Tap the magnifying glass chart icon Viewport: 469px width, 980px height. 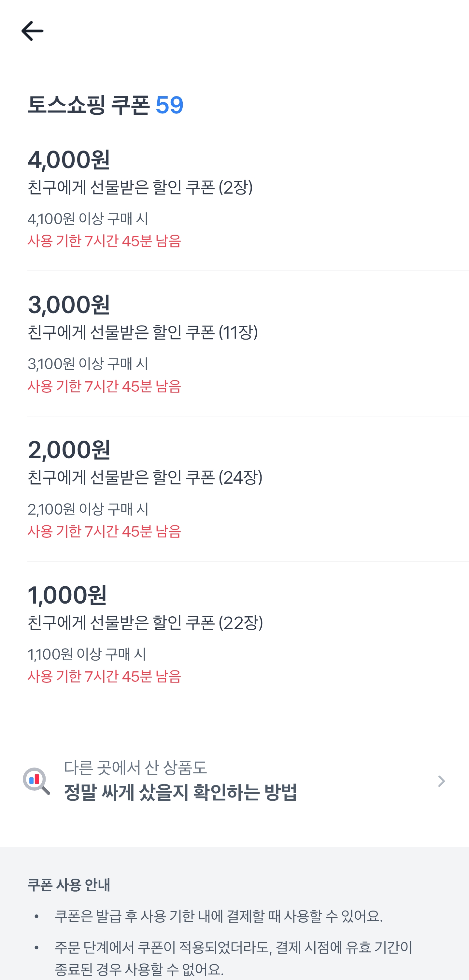(x=36, y=781)
